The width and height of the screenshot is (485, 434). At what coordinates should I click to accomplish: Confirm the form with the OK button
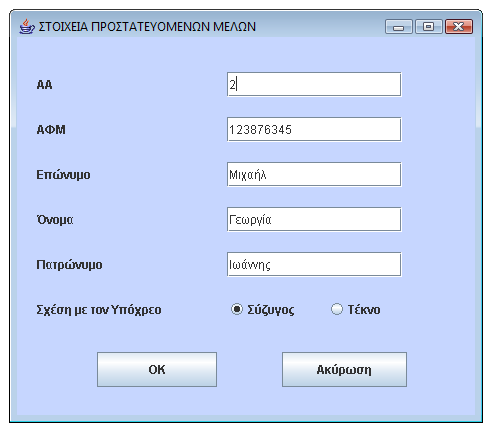[x=157, y=369]
